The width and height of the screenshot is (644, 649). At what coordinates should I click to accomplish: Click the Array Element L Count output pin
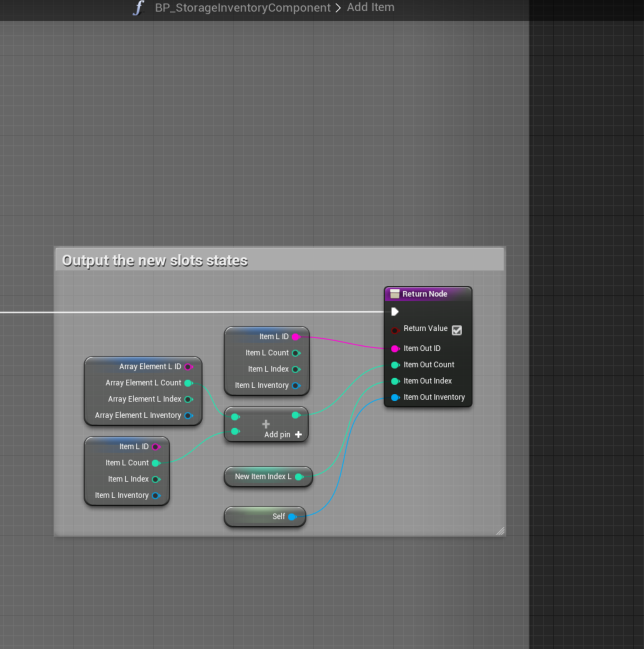click(x=188, y=383)
